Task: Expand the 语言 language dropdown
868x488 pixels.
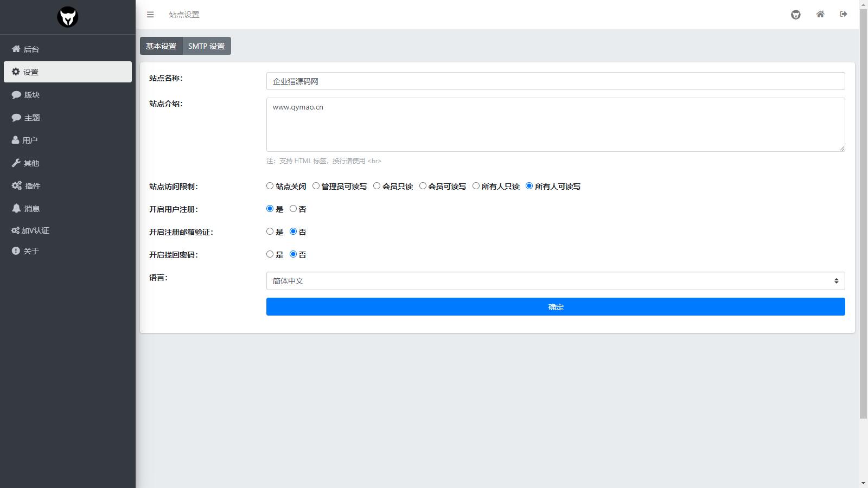Action: click(x=555, y=281)
